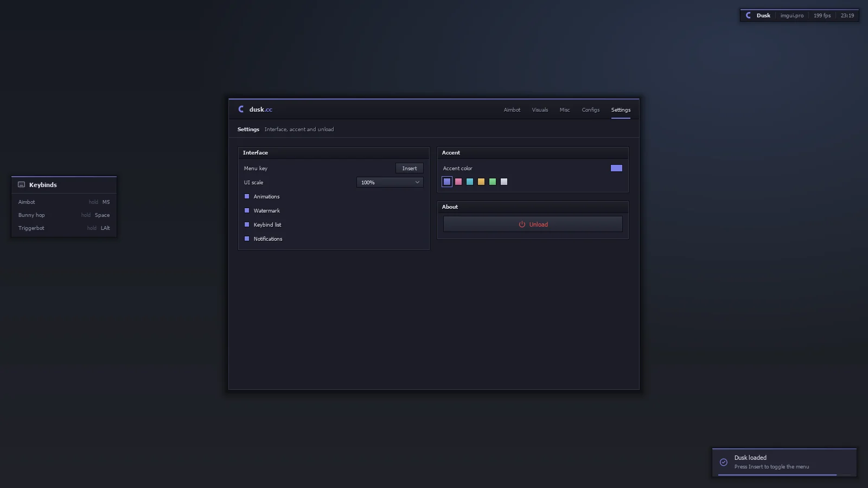
Task: Switch to the Aimbot tab
Action: [x=512, y=110]
